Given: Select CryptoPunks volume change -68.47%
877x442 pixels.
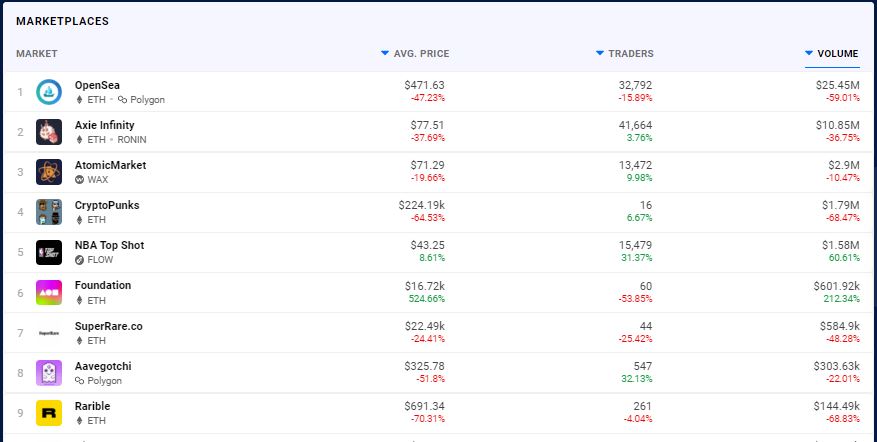Looking at the screenshot, I should click(843, 218).
